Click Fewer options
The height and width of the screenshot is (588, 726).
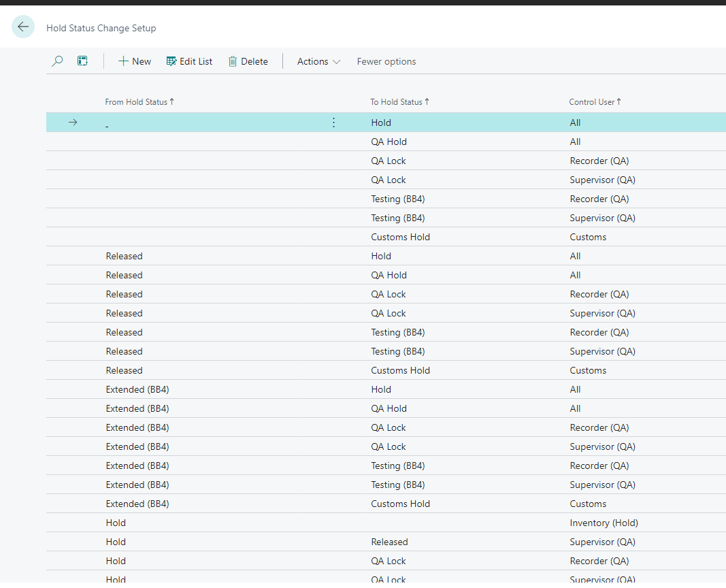386,61
